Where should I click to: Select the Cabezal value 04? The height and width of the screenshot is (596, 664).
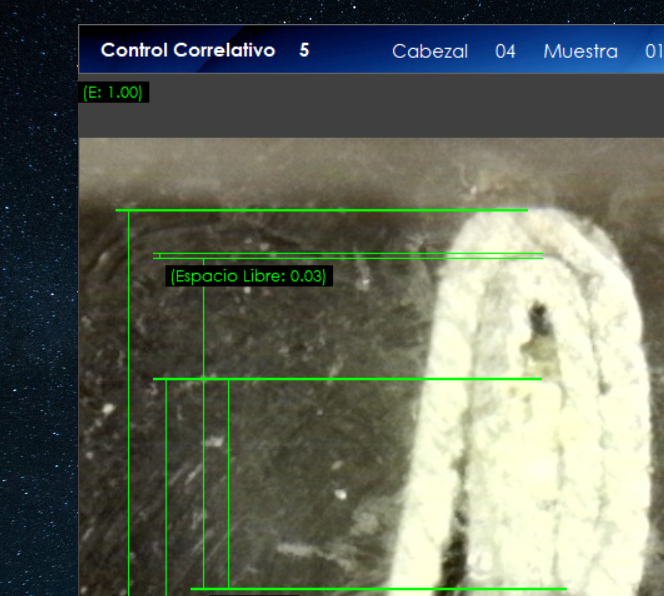(505, 51)
